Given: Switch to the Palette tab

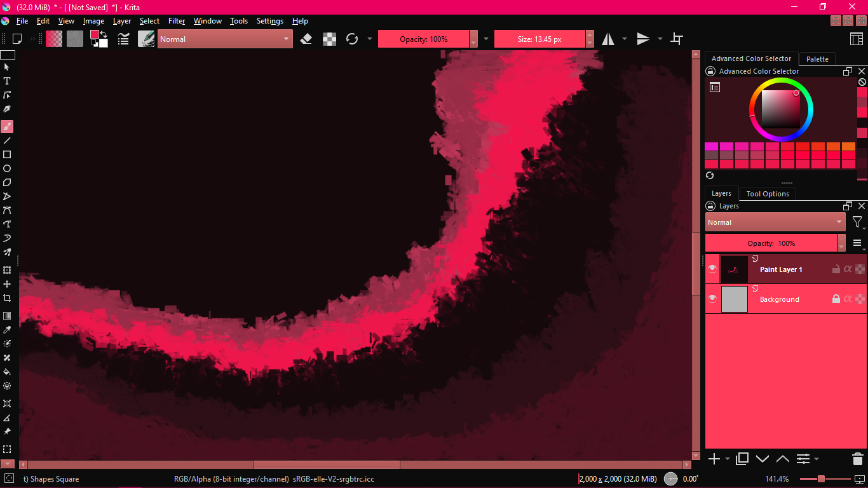Looking at the screenshot, I should (x=817, y=58).
